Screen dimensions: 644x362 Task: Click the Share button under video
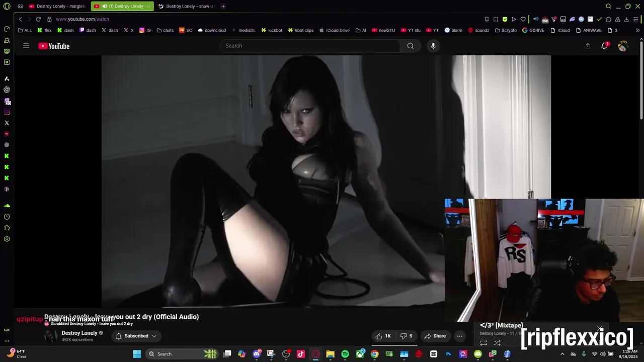435,336
